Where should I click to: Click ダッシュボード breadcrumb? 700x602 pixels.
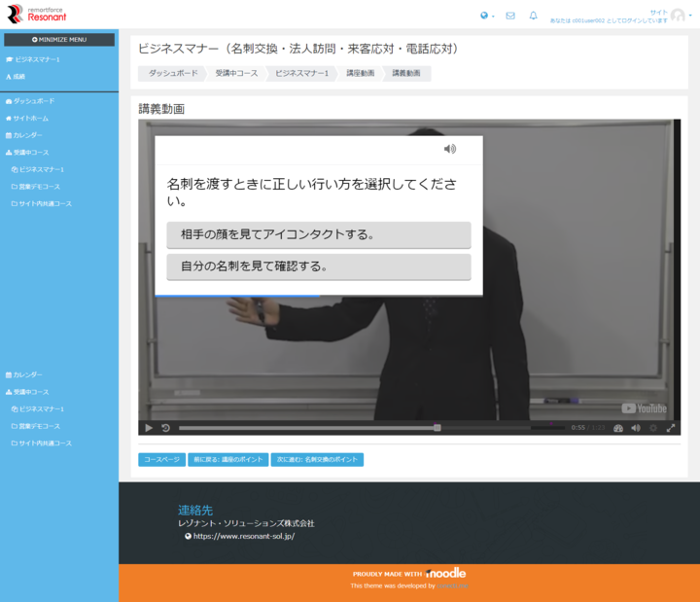coord(172,73)
